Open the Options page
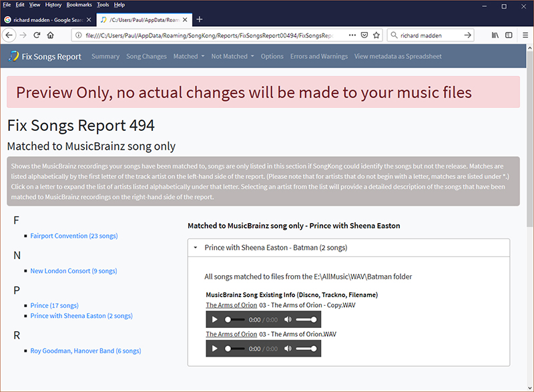 (272, 56)
